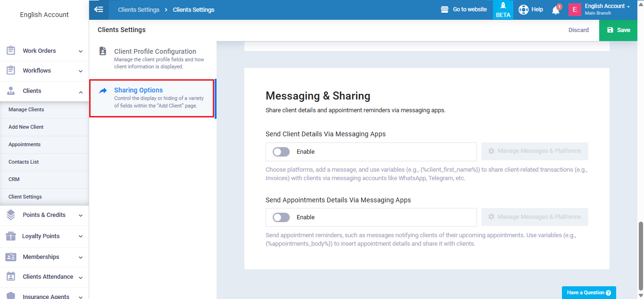Enable Send Client Details Via Messaging Apps

pos(281,152)
